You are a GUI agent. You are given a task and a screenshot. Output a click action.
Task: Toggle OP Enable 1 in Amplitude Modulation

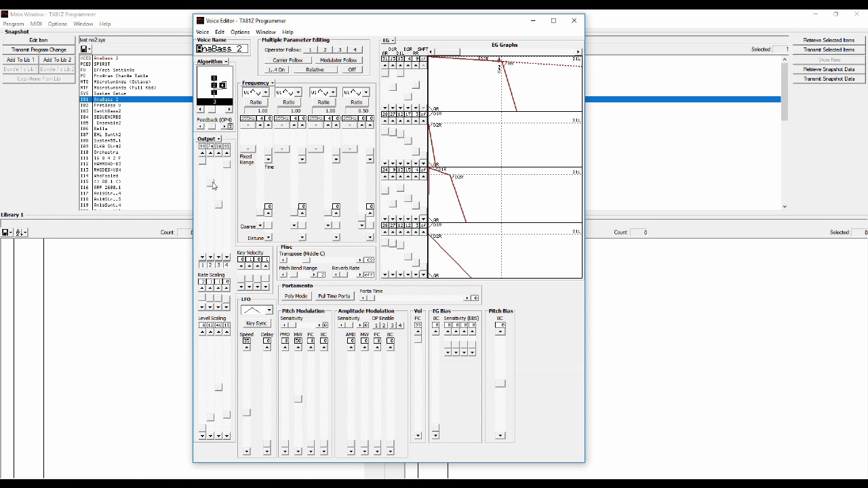click(x=376, y=325)
